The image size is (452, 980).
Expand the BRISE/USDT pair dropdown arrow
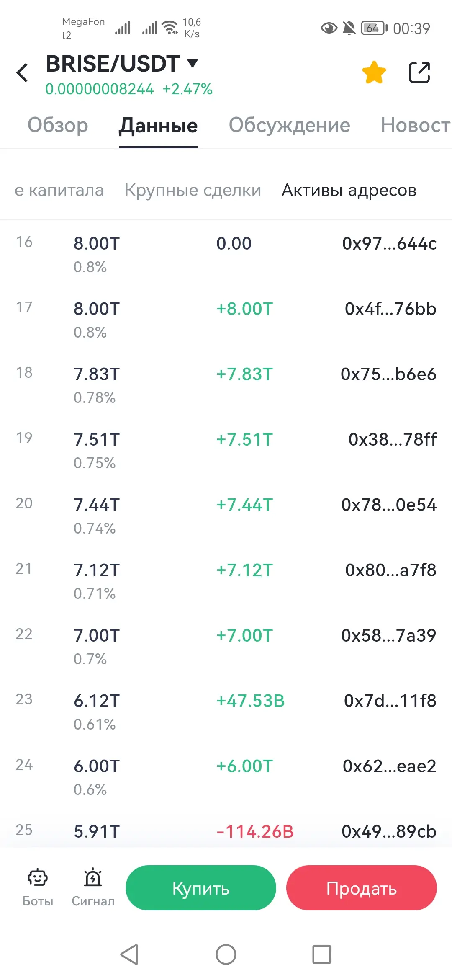(192, 63)
